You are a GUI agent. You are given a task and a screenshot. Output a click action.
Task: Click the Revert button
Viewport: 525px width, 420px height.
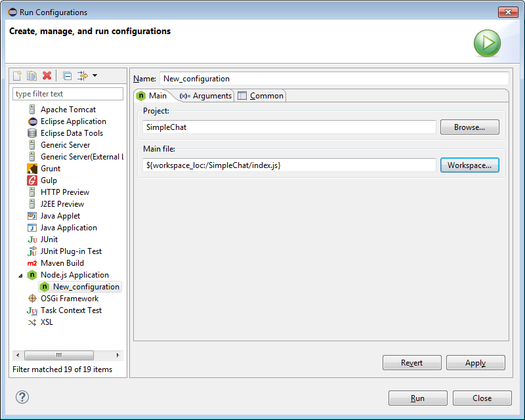tap(412, 363)
